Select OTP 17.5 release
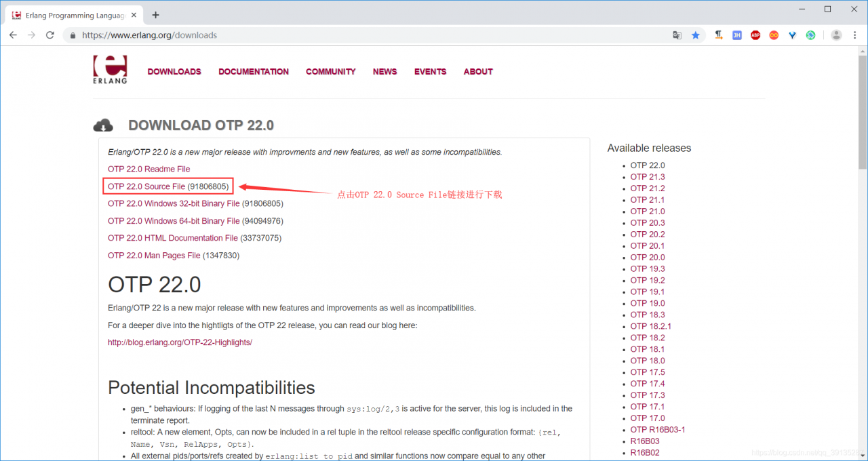The image size is (868, 461). tap(648, 372)
